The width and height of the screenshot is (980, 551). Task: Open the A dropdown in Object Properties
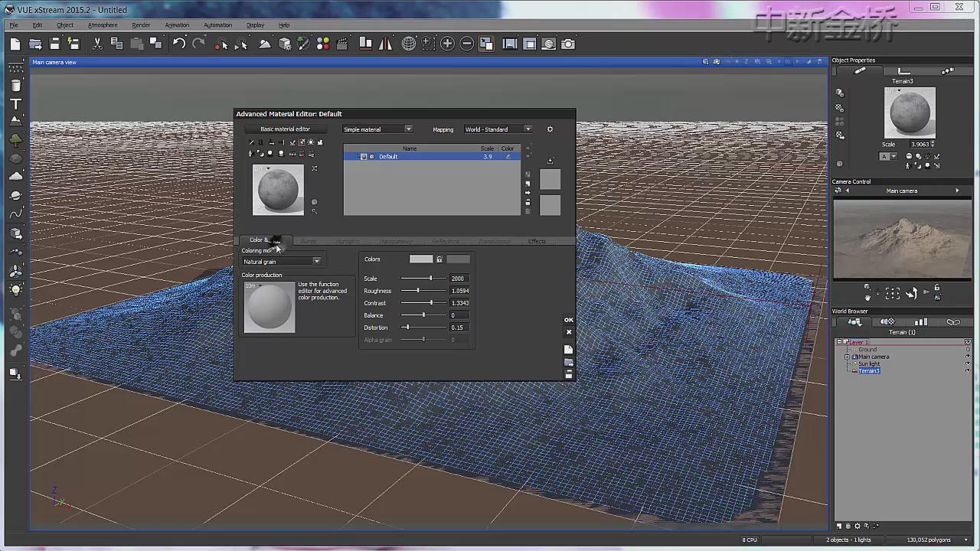pos(888,157)
